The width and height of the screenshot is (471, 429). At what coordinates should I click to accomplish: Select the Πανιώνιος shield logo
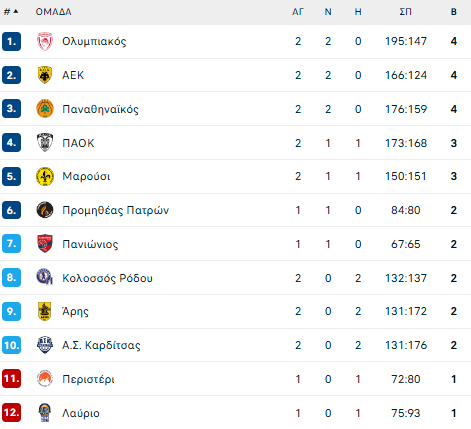click(x=45, y=244)
